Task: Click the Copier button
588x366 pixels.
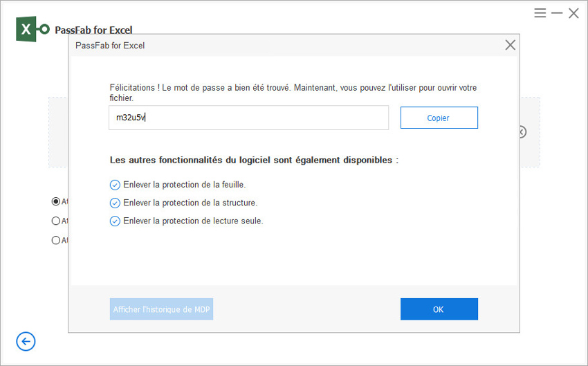Action: [x=439, y=118]
